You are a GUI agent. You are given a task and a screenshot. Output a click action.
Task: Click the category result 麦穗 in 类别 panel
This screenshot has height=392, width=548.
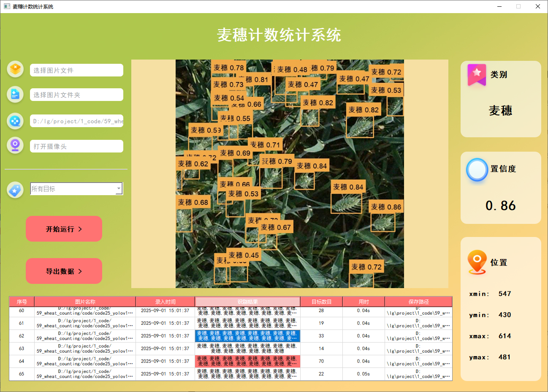[x=501, y=111]
